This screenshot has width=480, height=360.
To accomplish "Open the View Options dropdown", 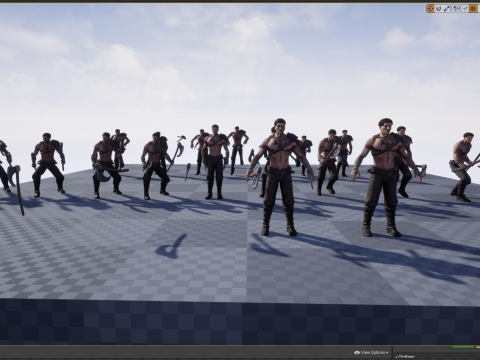I will 371,352.
